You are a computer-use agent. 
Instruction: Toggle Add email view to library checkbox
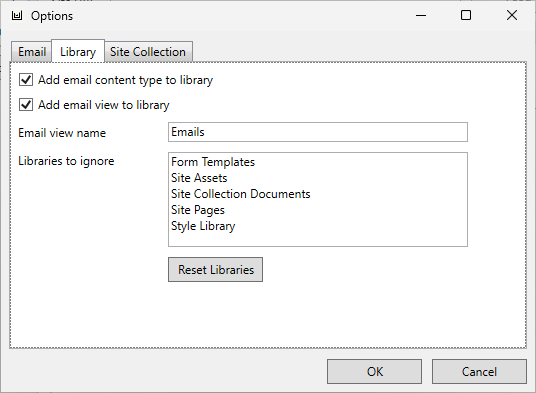tap(26, 105)
